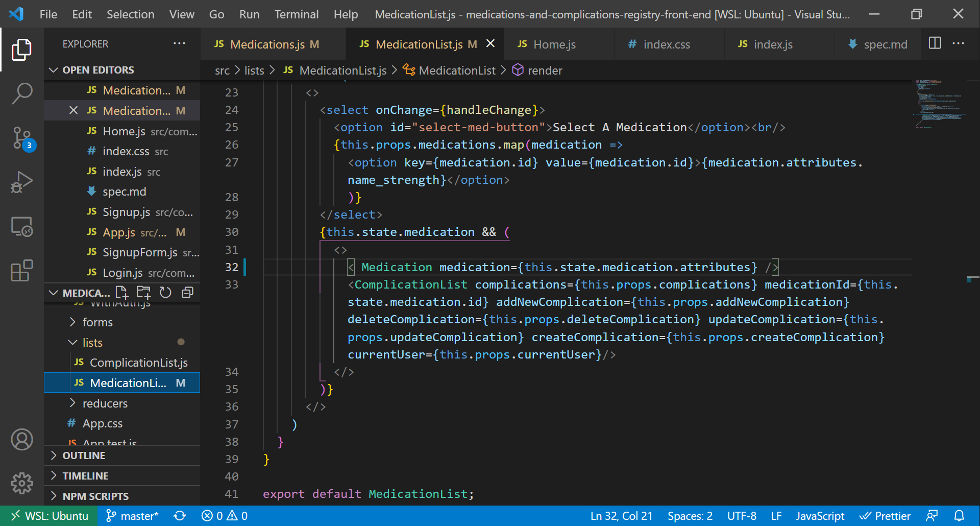The height and width of the screenshot is (526, 980).
Task: Open the Terminal menu
Action: (296, 14)
